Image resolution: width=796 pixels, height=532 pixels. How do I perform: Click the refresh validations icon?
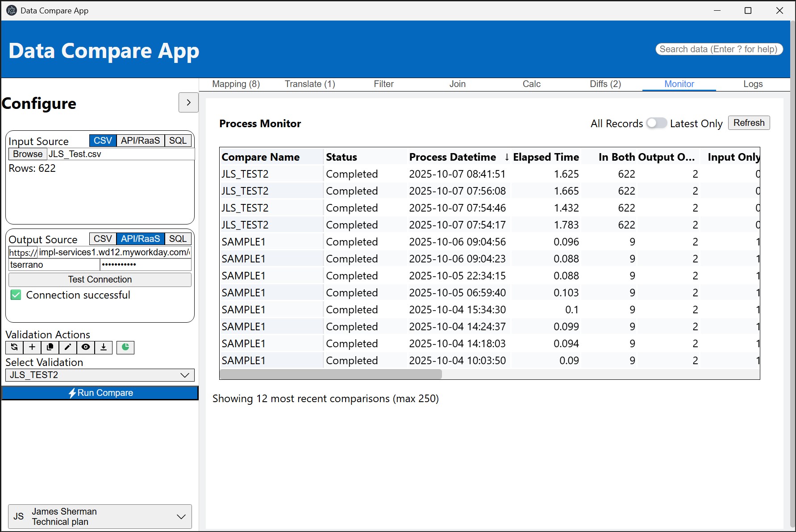pos(14,347)
